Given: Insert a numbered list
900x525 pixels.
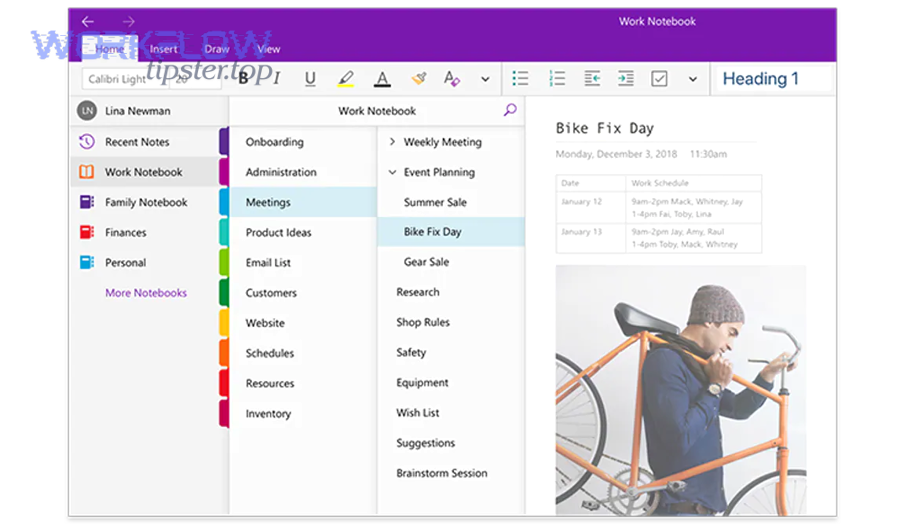Looking at the screenshot, I should (557, 79).
